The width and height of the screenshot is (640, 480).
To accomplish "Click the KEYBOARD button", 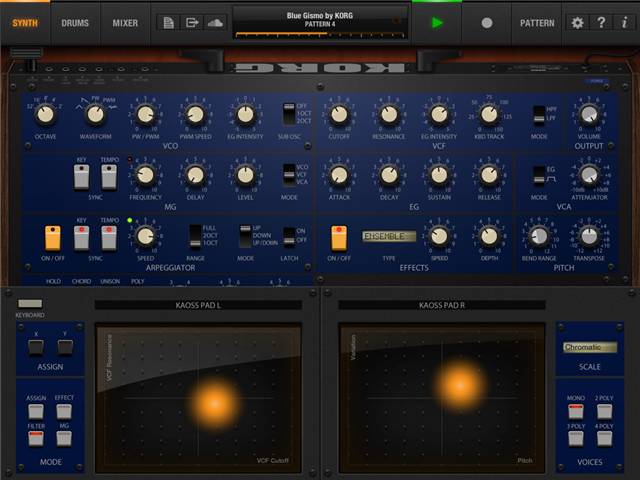I will 30,303.
